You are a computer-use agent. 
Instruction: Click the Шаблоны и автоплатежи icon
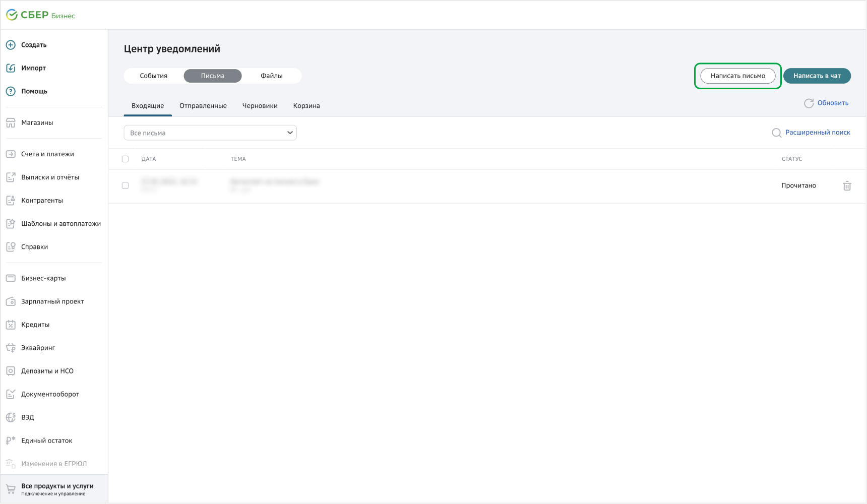[x=11, y=224]
